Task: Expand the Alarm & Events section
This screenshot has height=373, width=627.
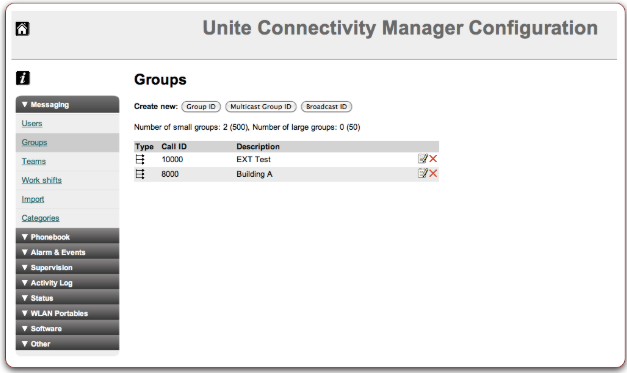Action: tap(67, 252)
